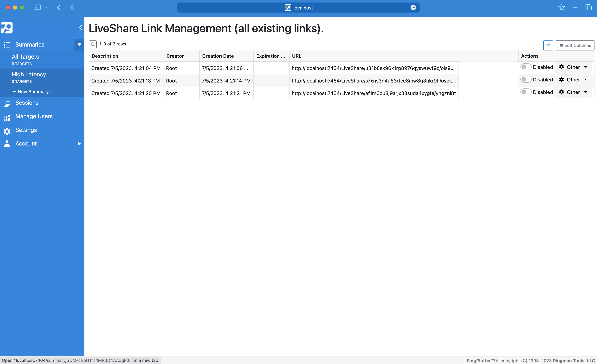Open the Sessions panel icon
The width and height of the screenshot is (597, 364).
coord(7,104)
